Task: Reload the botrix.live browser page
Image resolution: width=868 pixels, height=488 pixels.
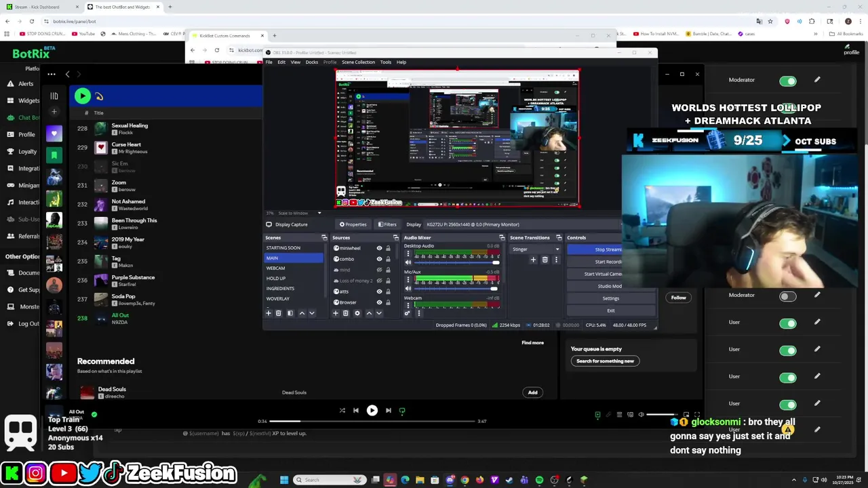Action: click(x=31, y=21)
